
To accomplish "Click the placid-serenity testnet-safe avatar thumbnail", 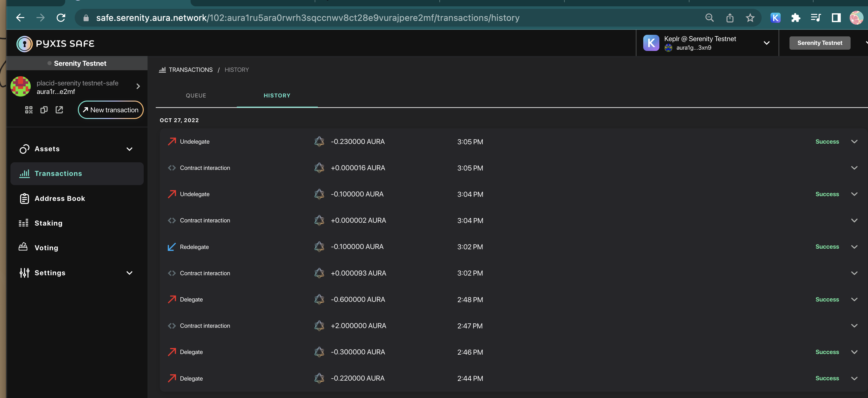I will 20,86.
